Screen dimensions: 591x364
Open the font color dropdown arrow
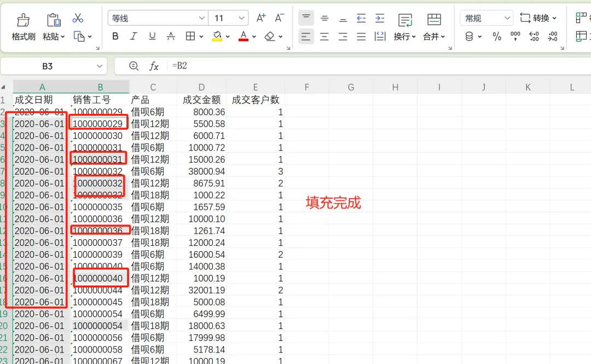click(254, 37)
